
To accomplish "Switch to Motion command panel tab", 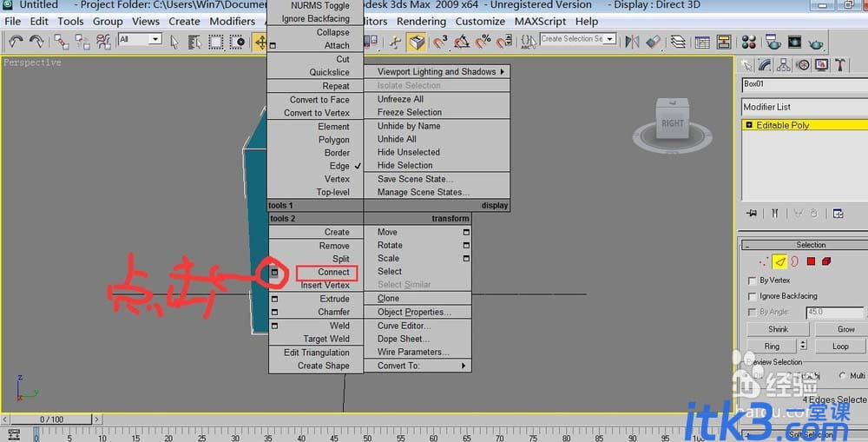I will [803, 65].
